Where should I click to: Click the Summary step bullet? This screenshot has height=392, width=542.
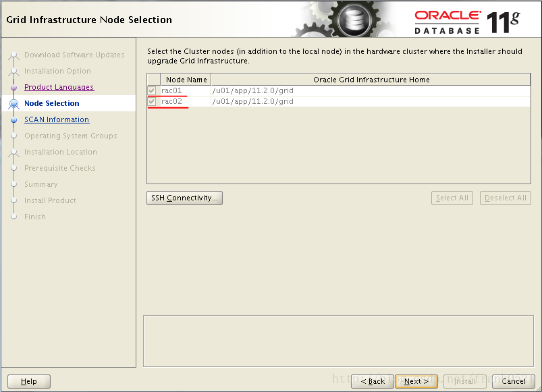[x=13, y=184]
